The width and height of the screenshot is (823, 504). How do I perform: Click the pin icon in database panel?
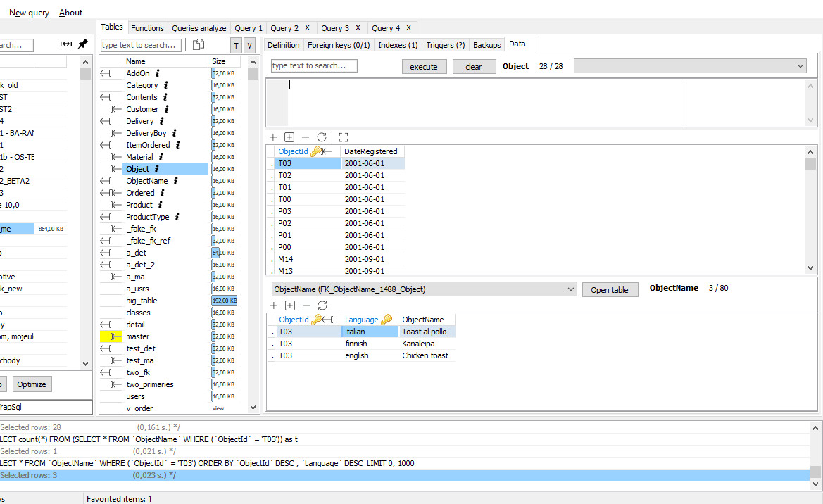pos(82,44)
